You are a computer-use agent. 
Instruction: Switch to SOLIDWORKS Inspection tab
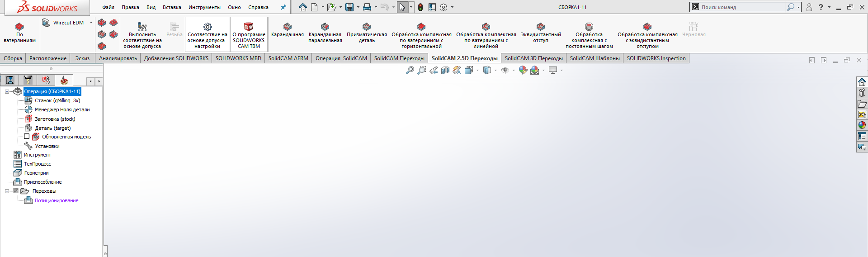[656, 58]
